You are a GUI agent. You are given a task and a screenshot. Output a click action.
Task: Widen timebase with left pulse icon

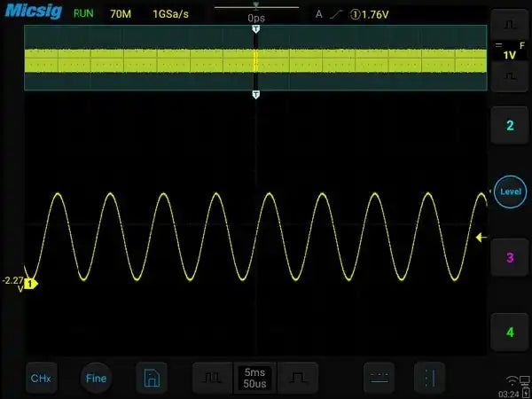pos(213,379)
